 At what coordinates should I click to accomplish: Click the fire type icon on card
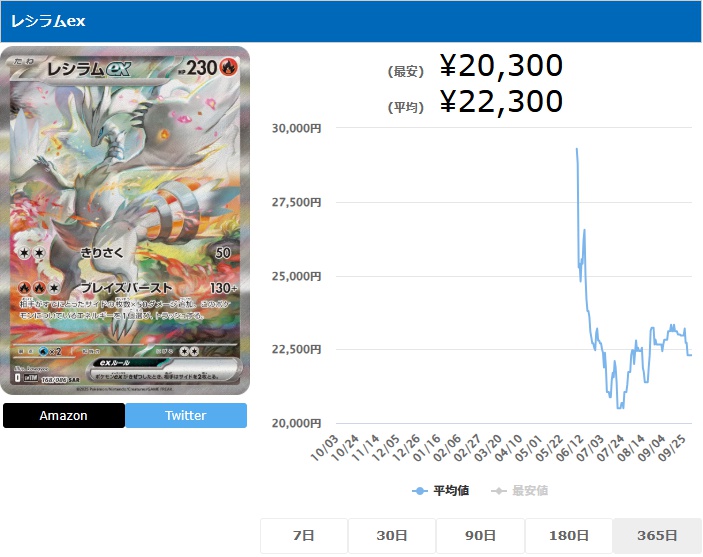pos(229,68)
